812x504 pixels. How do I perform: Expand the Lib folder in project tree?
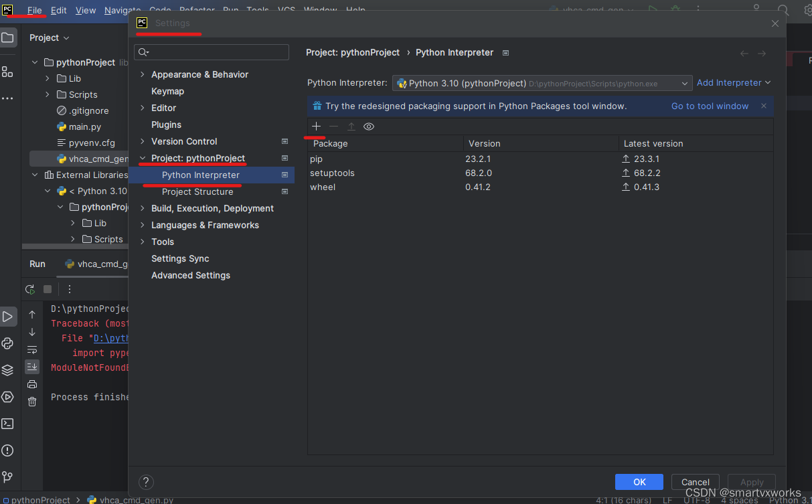pos(48,78)
